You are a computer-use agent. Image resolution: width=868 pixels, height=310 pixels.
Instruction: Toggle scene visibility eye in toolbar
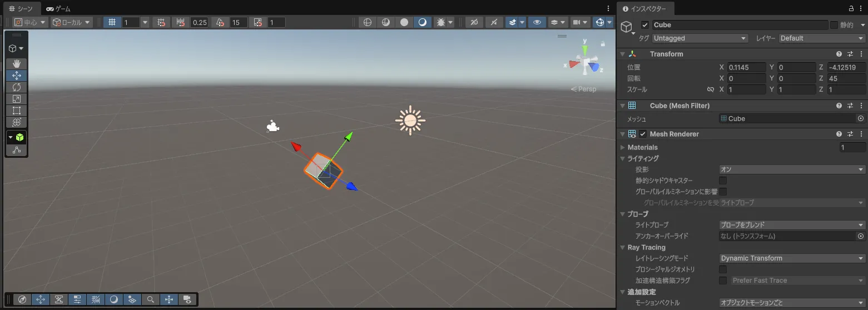[537, 22]
